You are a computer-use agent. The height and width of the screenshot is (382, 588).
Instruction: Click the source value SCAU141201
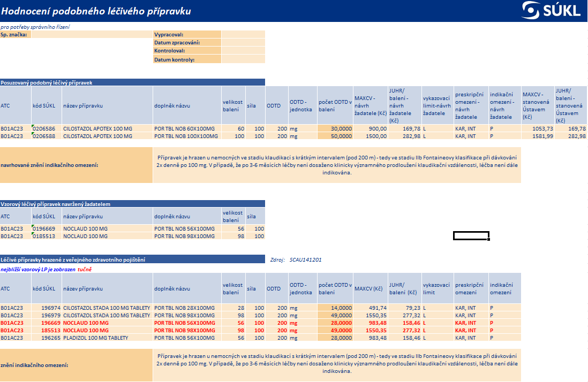(x=305, y=259)
